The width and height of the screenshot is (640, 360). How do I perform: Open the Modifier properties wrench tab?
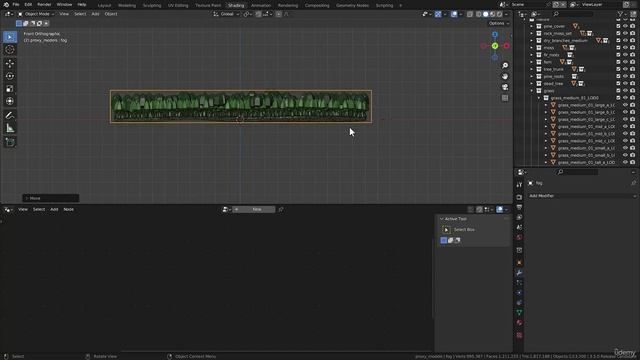[x=519, y=273]
